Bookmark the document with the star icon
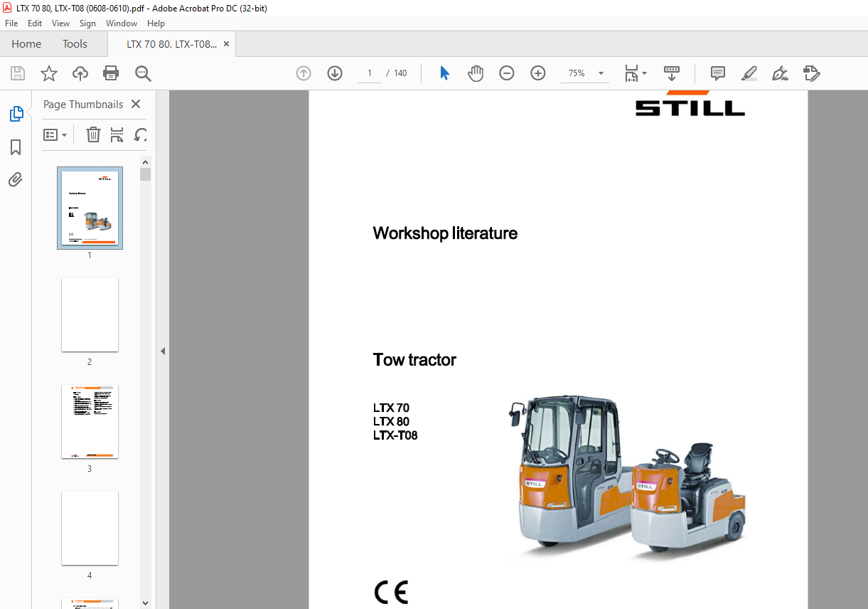Screen dimensions: 868x609 coord(48,73)
